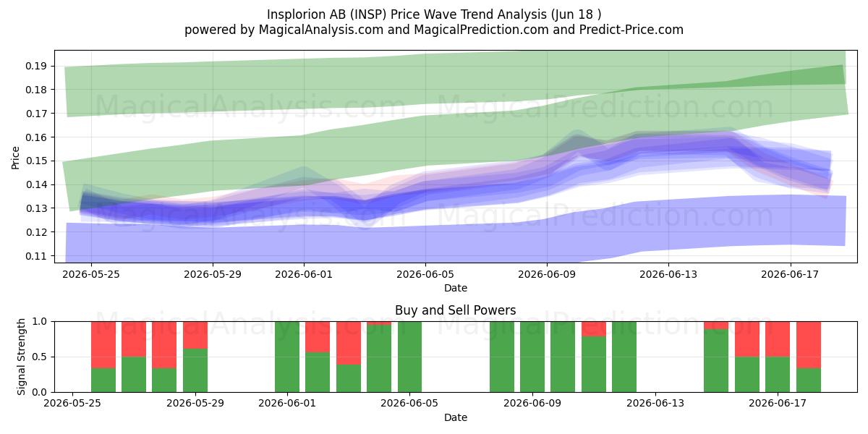868x434 pixels.
Task: Click the 'powered by MagicalAnalysis.com' subtitle line
Action: [x=434, y=30]
